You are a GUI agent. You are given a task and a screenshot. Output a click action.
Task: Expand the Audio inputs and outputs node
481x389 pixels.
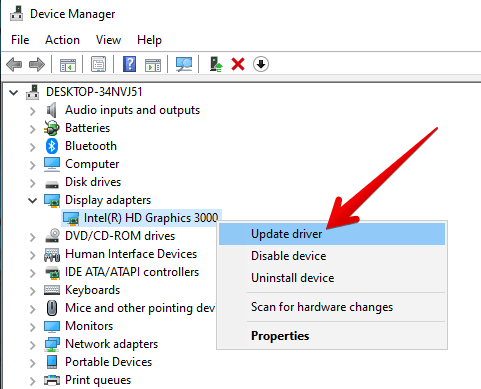coord(32,111)
